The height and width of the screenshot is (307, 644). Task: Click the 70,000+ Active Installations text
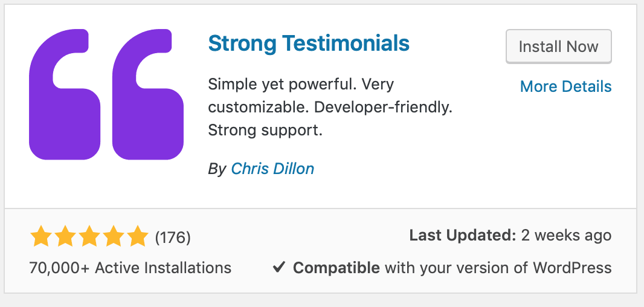pos(130,268)
